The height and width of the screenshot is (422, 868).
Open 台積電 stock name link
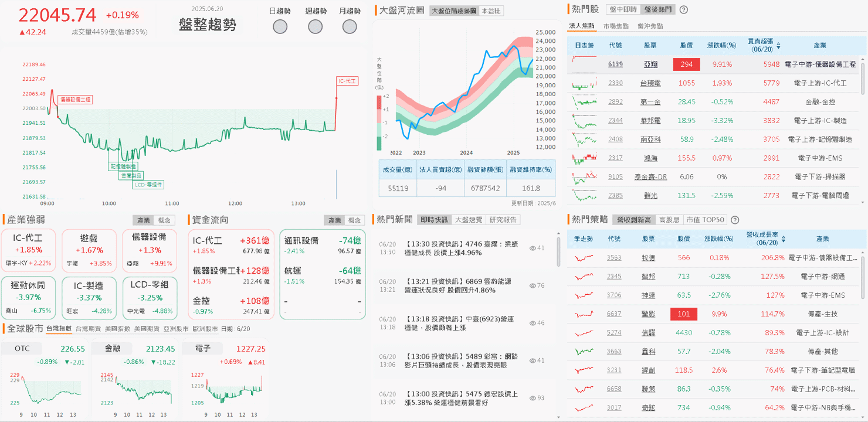click(x=650, y=83)
